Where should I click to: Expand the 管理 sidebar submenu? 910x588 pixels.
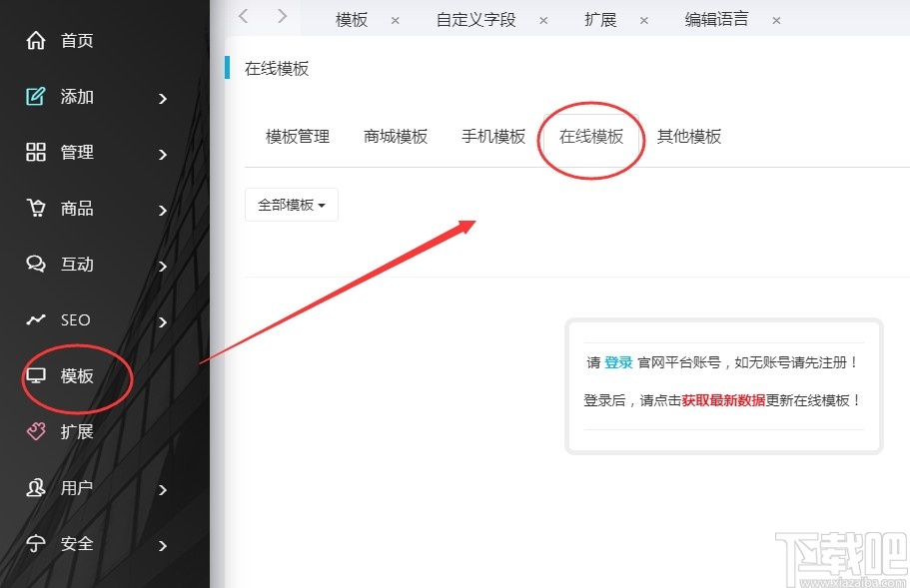162,152
